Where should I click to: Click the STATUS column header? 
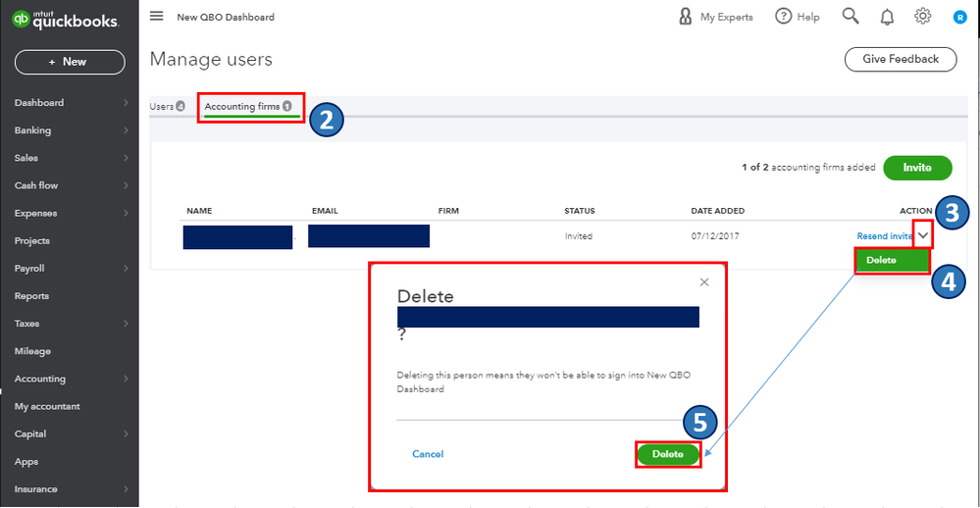(x=580, y=211)
